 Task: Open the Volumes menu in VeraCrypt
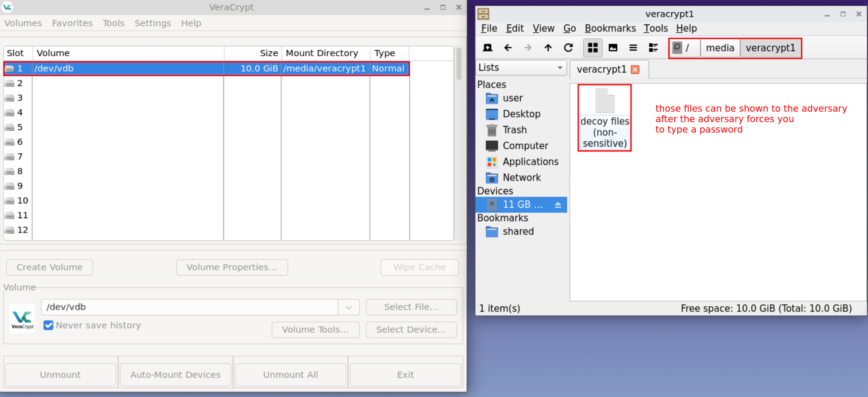(x=23, y=23)
